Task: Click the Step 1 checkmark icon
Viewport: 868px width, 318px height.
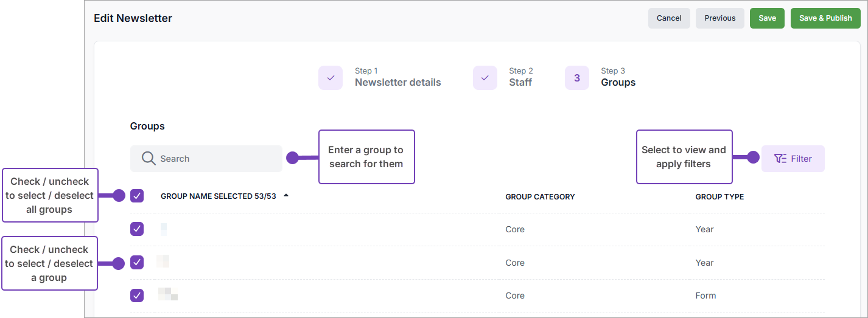Action: (x=331, y=78)
